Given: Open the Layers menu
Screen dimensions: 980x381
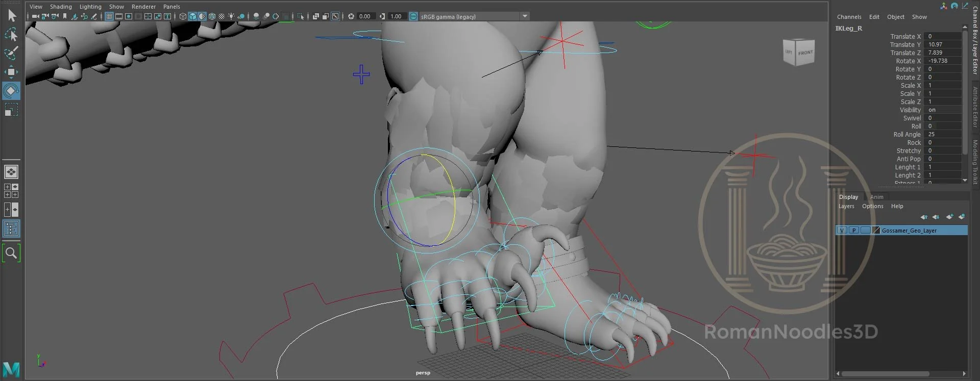Looking at the screenshot, I should pos(846,206).
